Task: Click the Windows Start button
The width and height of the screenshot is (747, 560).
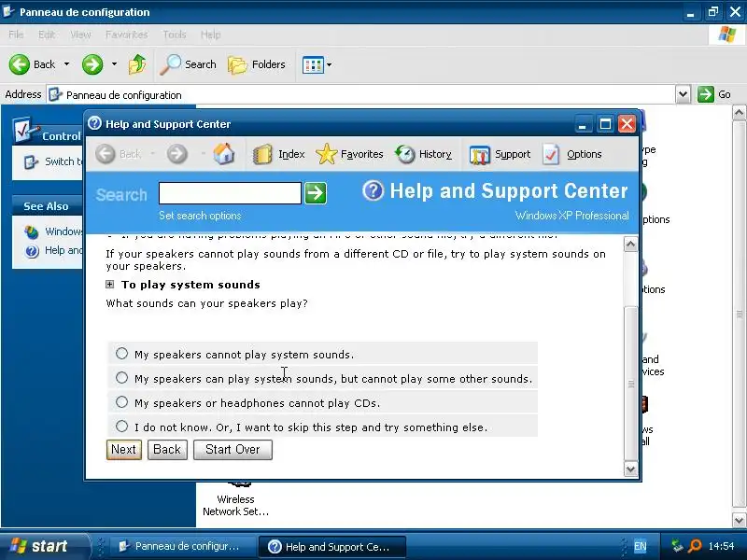Action: click(x=44, y=546)
